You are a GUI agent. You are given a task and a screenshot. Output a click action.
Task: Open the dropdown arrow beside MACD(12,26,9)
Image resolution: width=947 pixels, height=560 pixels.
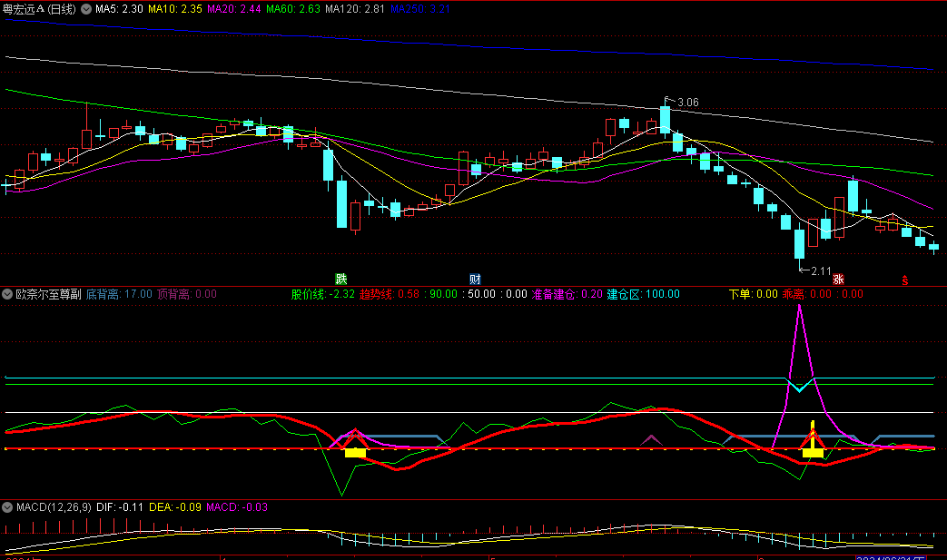pyautogui.click(x=7, y=507)
